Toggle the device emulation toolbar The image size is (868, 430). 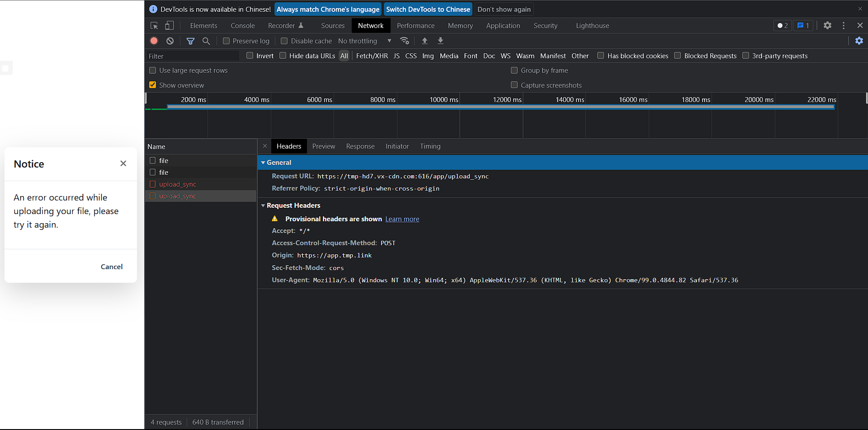point(169,26)
